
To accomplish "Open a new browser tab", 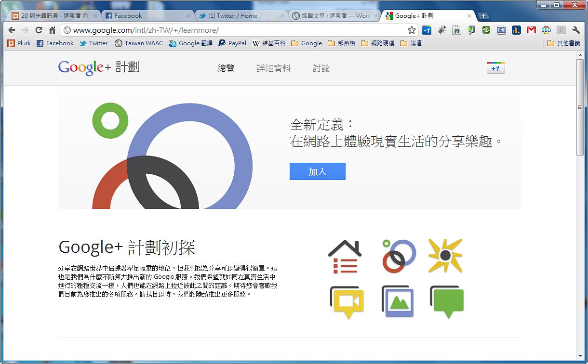I will point(483,16).
